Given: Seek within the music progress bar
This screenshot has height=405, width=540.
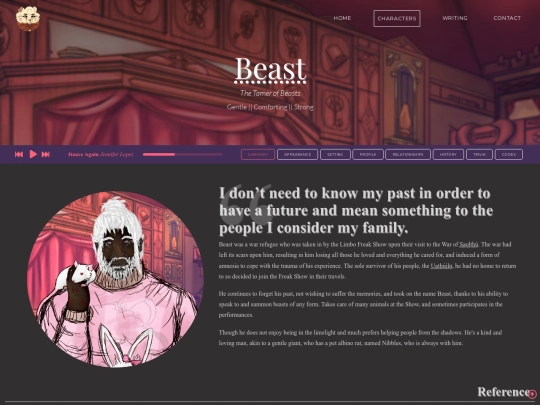Looking at the screenshot, I should pos(182,154).
